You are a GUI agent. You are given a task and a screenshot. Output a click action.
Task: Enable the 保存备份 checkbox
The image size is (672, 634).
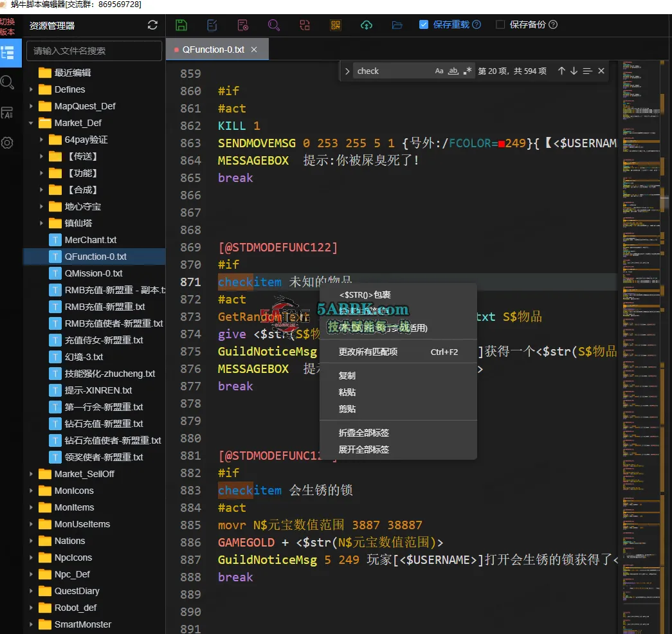click(x=500, y=24)
